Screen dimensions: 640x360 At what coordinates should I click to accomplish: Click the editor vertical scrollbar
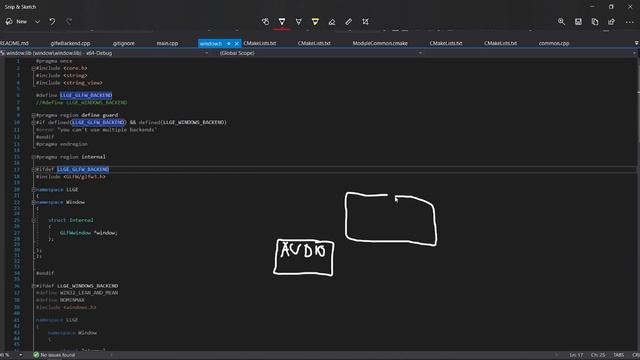click(637, 204)
